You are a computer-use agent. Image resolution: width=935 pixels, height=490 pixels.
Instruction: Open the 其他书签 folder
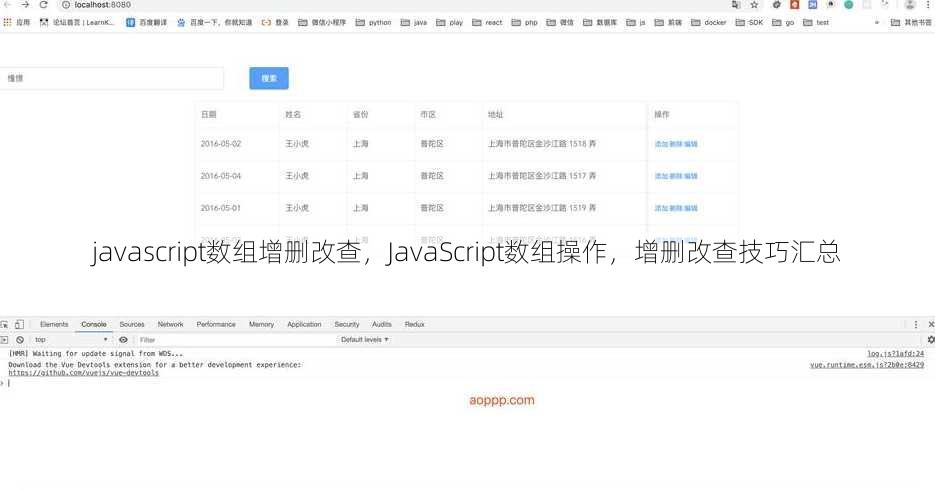point(911,22)
